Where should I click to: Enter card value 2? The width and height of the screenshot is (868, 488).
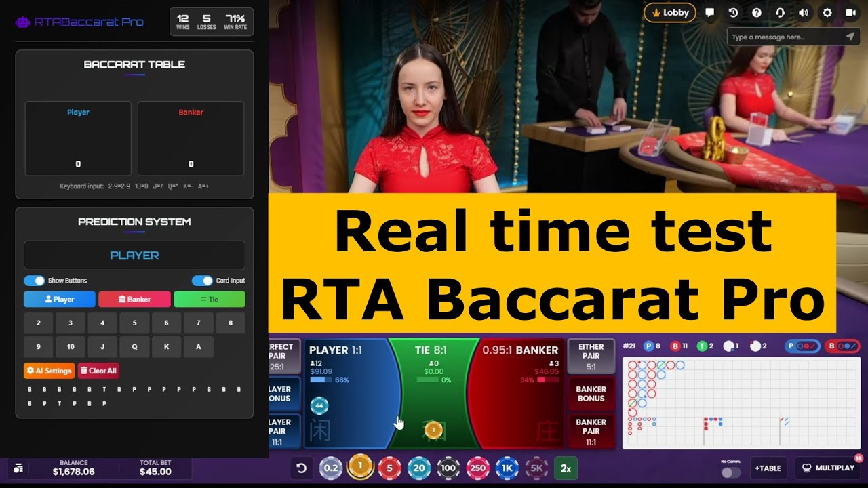pos(39,323)
